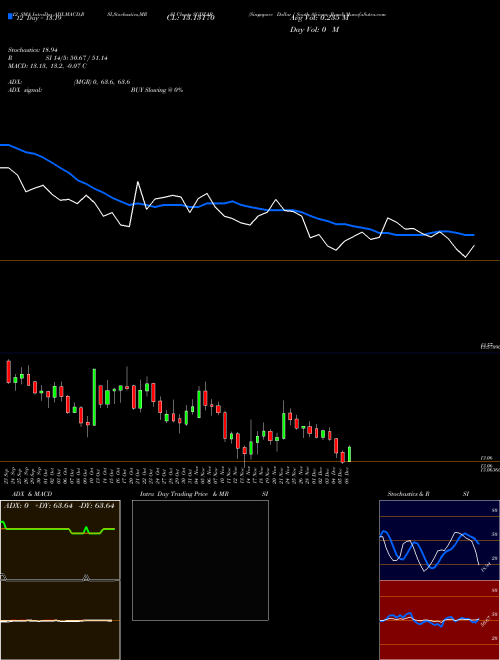
Task: Click the red RSI chart panel
Action: pyautogui.click(x=439, y=620)
